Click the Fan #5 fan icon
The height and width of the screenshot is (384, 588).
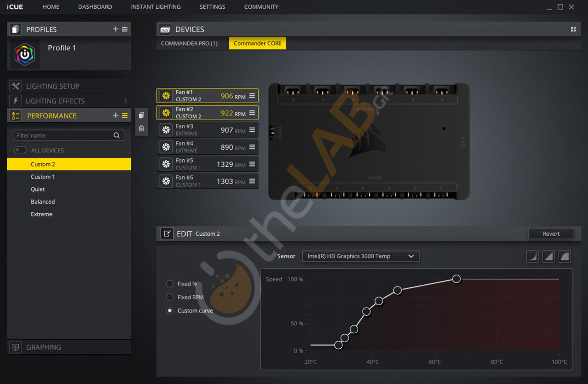pyautogui.click(x=166, y=164)
